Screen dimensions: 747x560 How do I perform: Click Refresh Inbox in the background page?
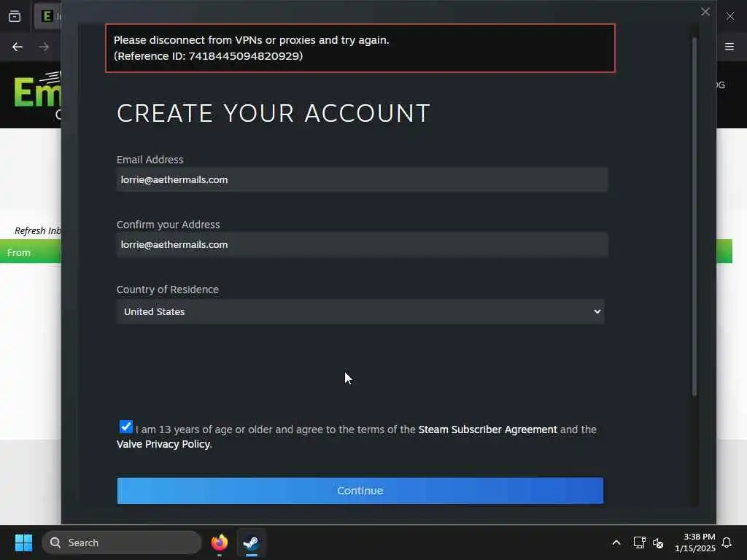(38, 231)
